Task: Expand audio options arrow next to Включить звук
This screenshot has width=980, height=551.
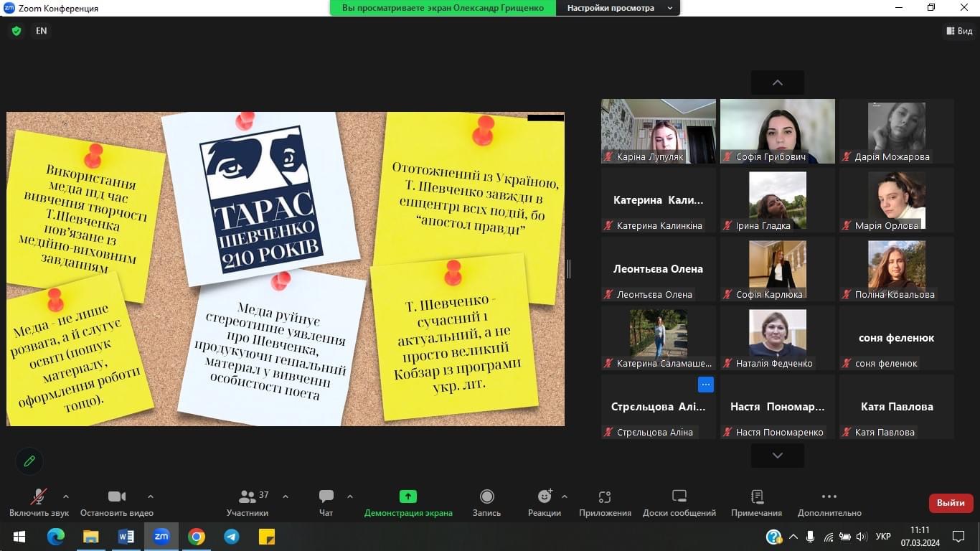Action: pyautogui.click(x=66, y=496)
